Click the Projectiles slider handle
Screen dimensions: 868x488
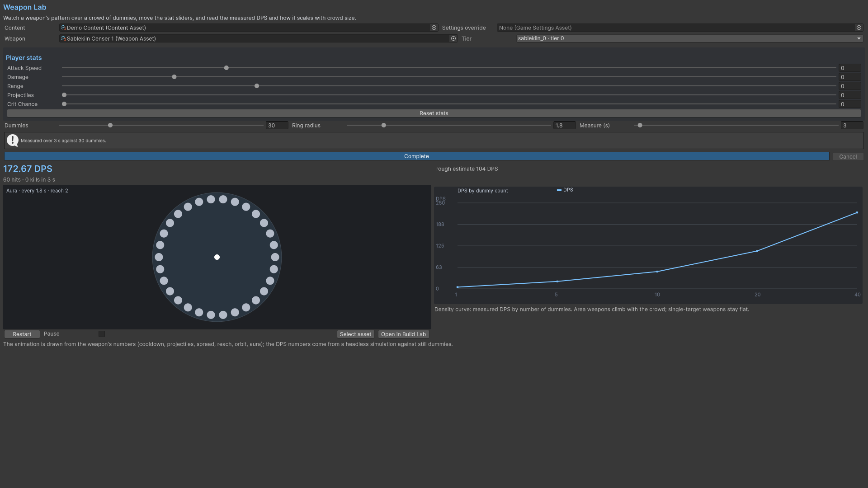point(64,95)
